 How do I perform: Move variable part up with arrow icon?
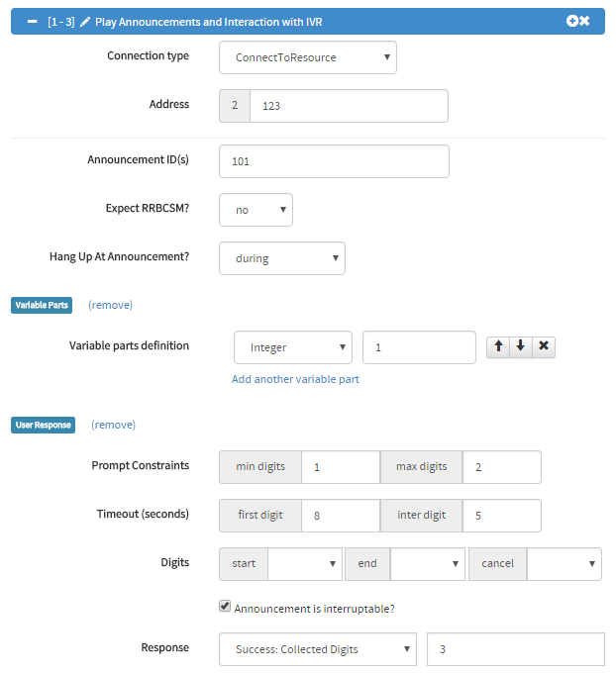pyautogui.click(x=498, y=346)
